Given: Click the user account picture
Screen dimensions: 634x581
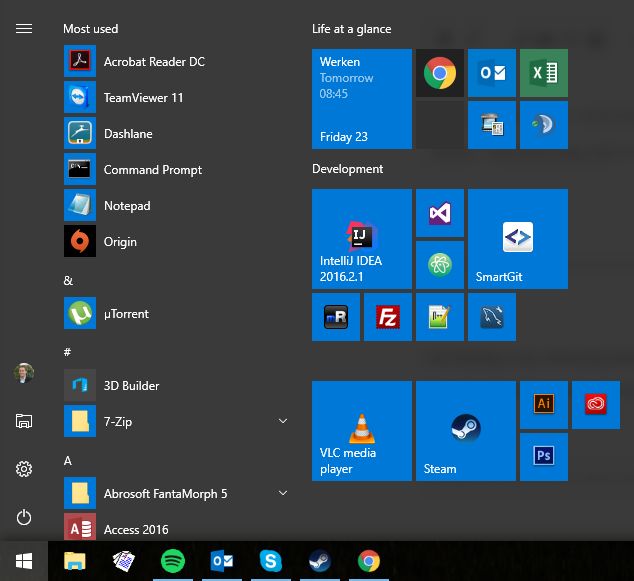Looking at the screenshot, I should coord(24,373).
